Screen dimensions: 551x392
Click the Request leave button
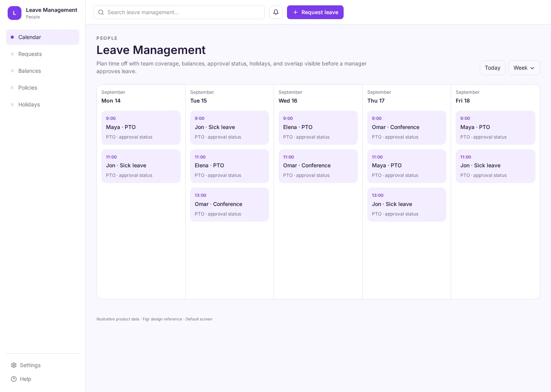tap(315, 12)
